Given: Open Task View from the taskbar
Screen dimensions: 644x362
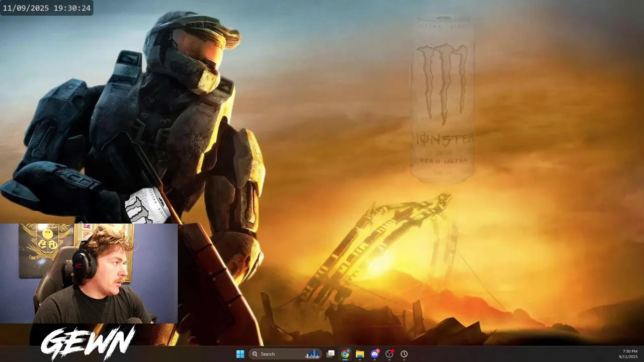Looking at the screenshot, I should (x=331, y=354).
